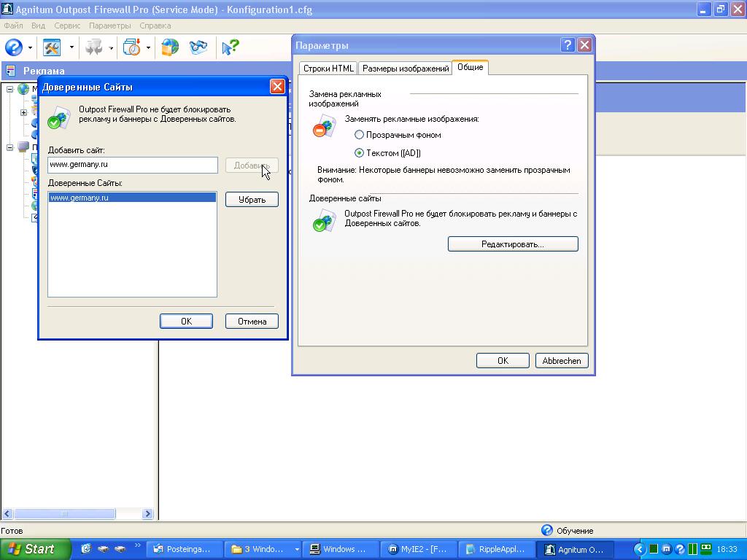Open the grayed arrows icon dropdown arrow

point(111,47)
